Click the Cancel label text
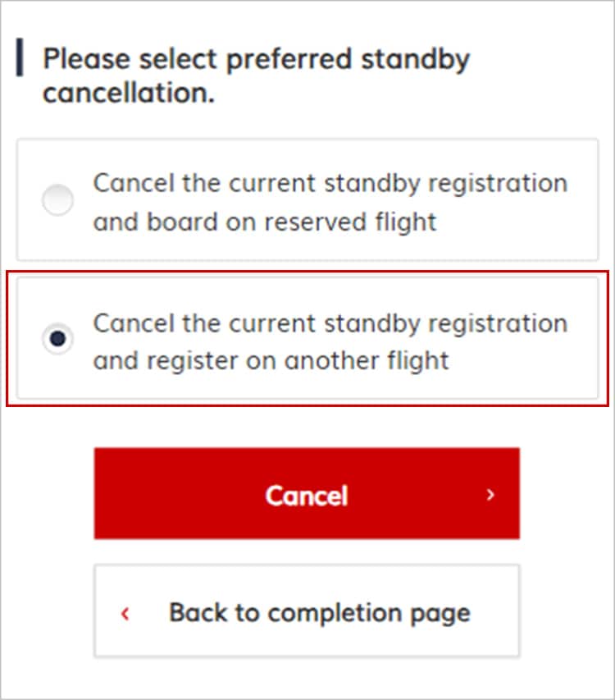Screen dimensions: 615x700 pos(306,495)
